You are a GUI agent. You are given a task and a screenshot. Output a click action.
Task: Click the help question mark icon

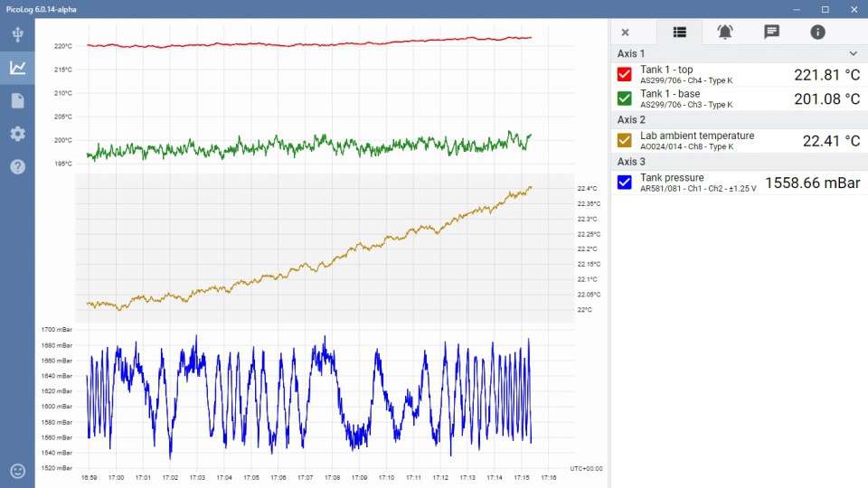point(17,166)
